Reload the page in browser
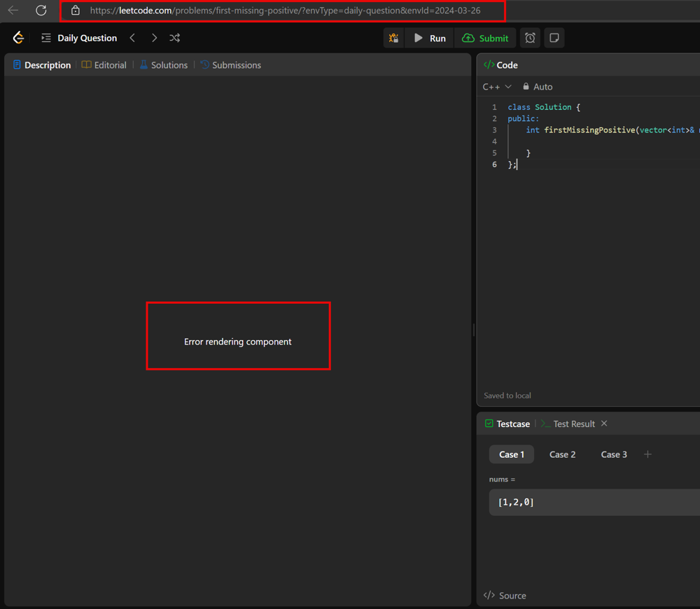 (x=41, y=10)
